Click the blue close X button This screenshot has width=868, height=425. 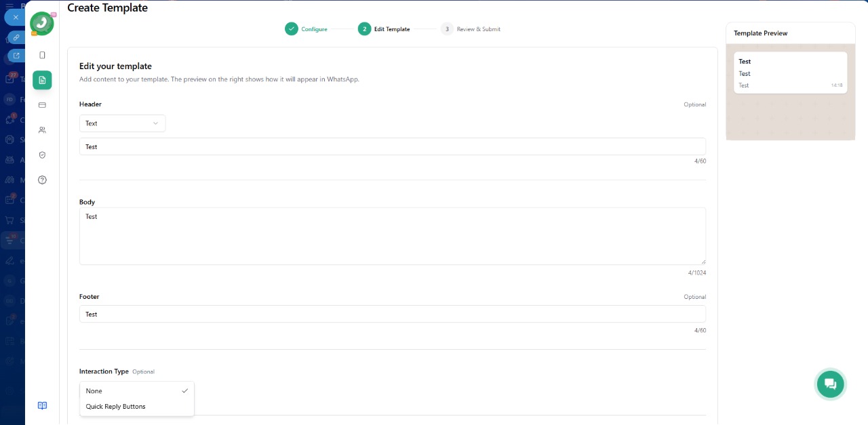tap(16, 17)
